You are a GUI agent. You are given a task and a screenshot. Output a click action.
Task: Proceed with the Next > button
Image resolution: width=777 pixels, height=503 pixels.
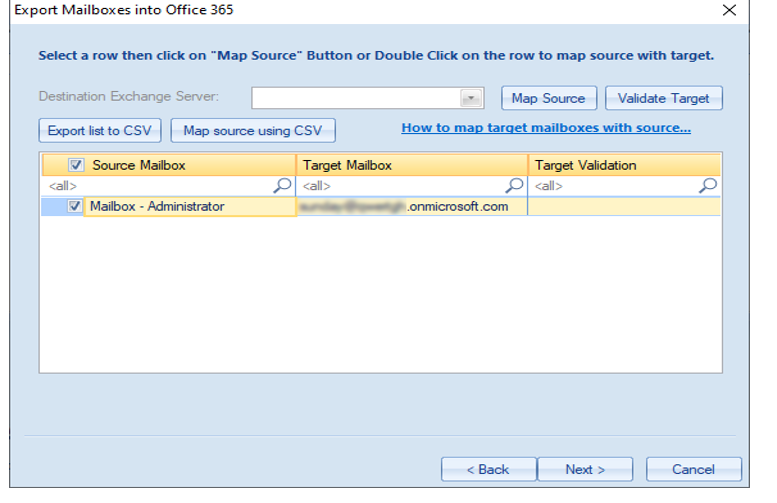click(585, 469)
